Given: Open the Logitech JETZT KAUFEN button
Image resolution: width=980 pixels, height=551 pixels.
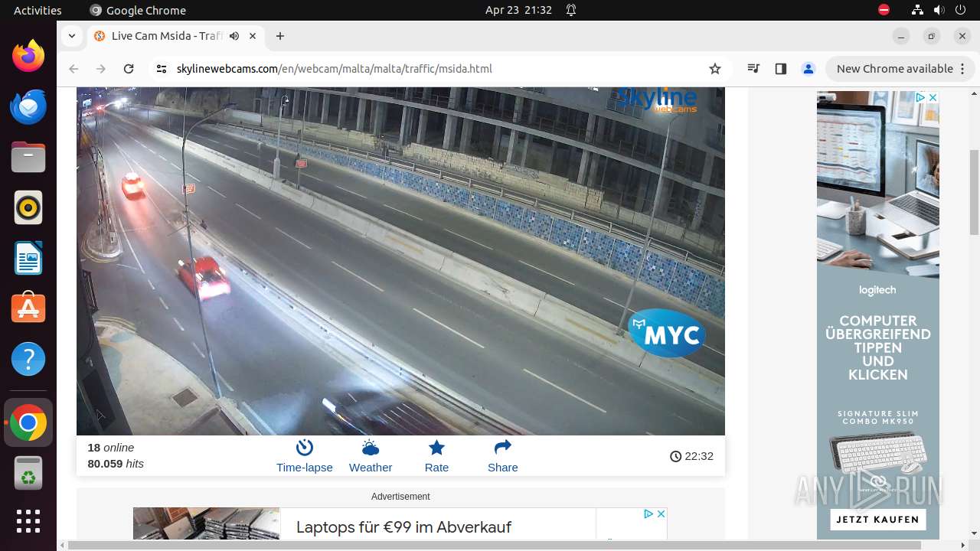Looking at the screenshot, I should click(877, 519).
